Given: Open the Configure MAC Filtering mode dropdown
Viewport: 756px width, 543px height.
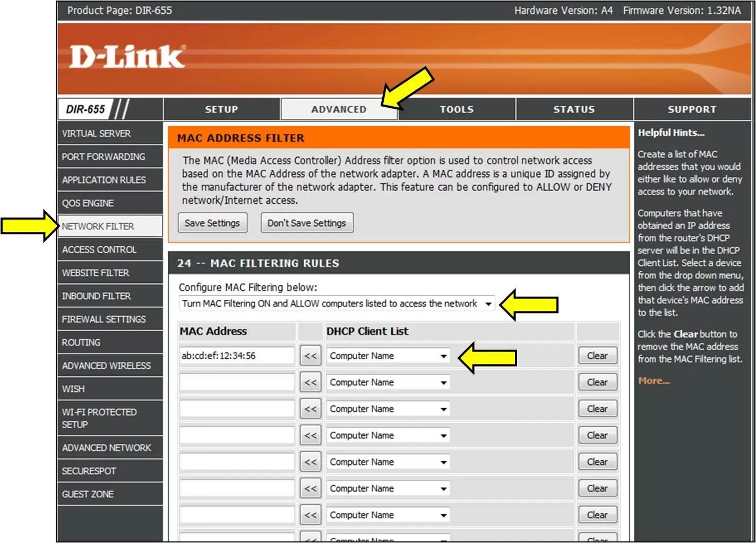Looking at the screenshot, I should [337, 304].
